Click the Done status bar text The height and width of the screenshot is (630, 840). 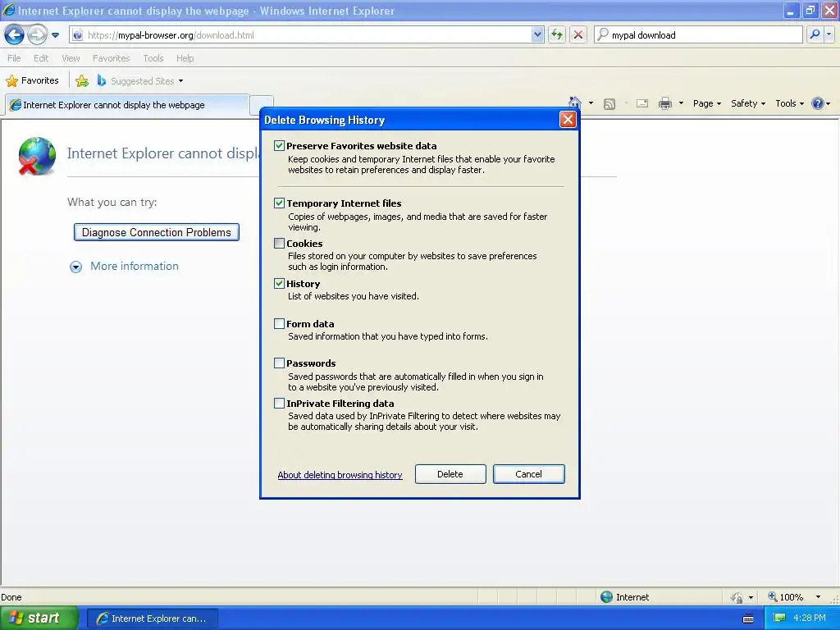pyautogui.click(x=11, y=597)
